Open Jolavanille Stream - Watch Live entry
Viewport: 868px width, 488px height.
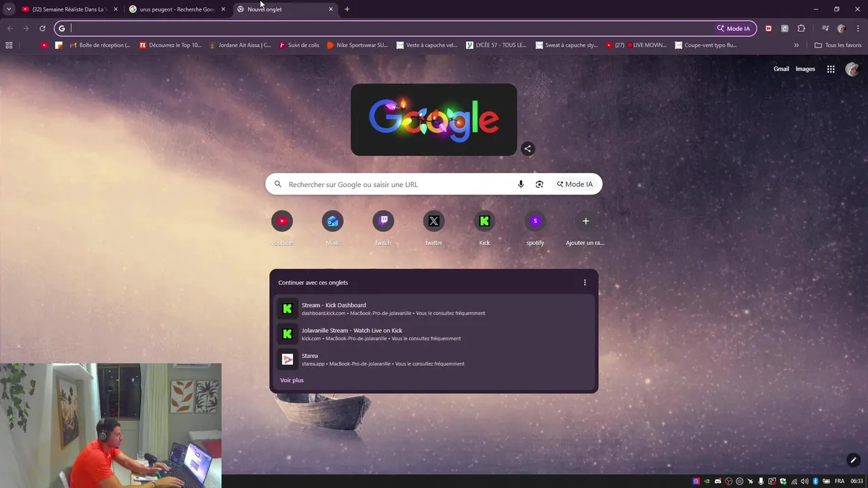tap(434, 334)
